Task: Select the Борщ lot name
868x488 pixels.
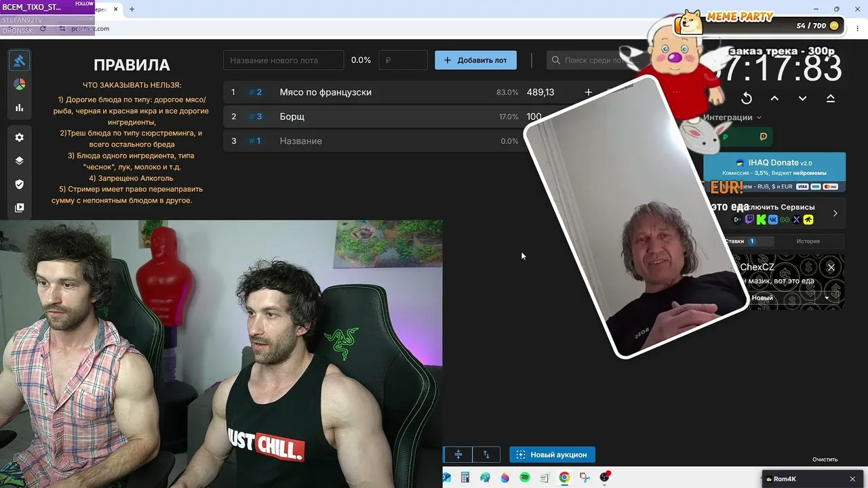Action: click(292, 117)
